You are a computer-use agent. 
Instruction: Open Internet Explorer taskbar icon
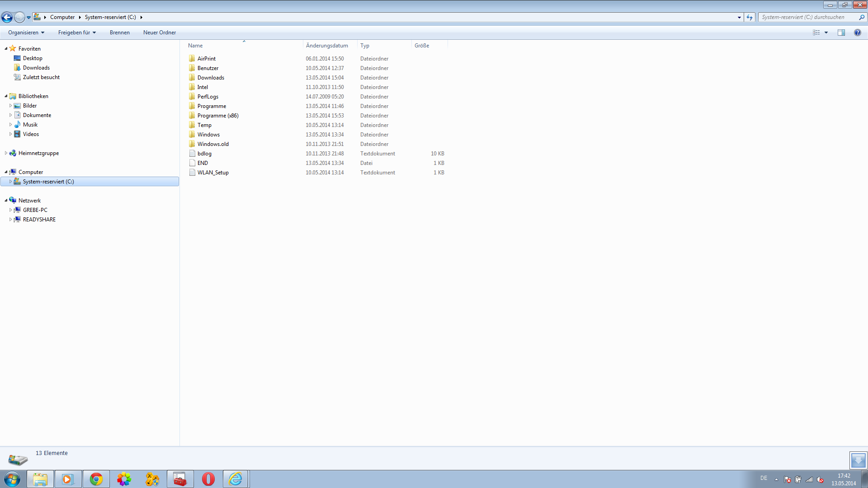tap(236, 479)
